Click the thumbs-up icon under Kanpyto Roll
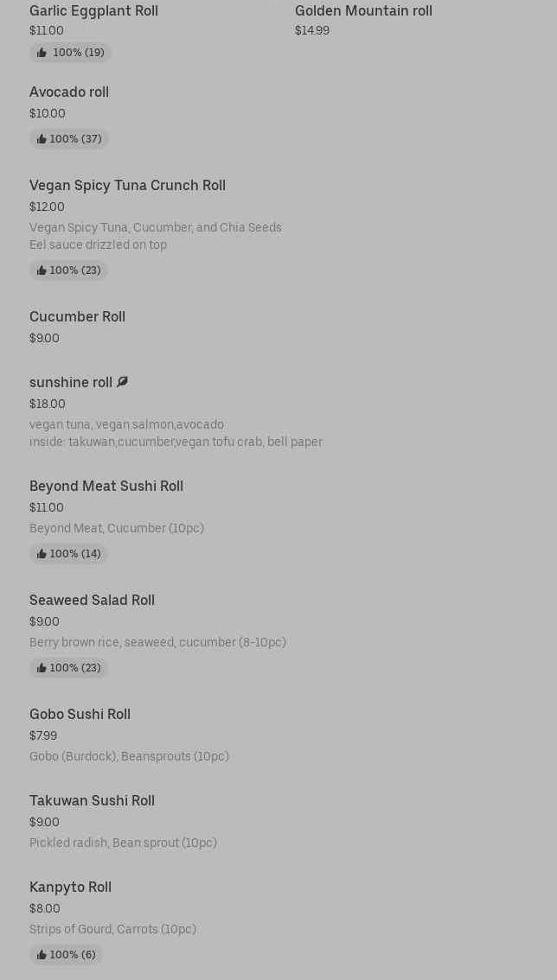557x980 pixels. point(42,955)
